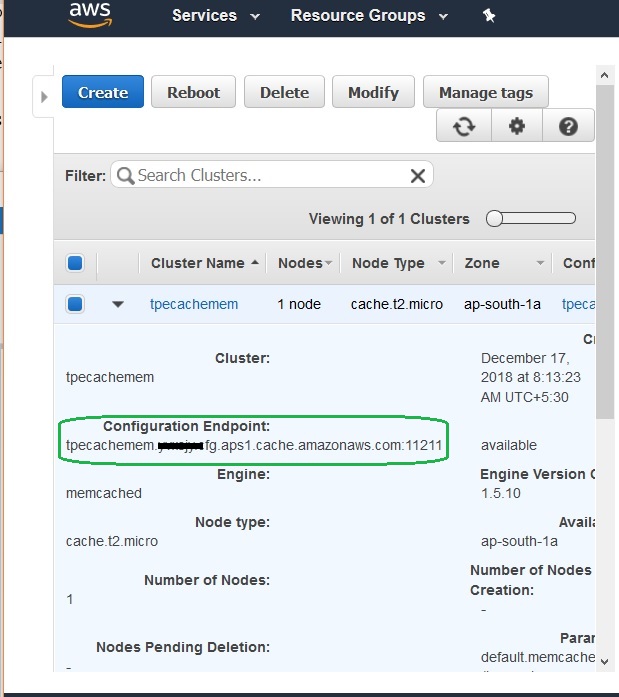The width and height of the screenshot is (619, 697).
Task: Open the Zone column sort arrow
Action: tap(540, 264)
